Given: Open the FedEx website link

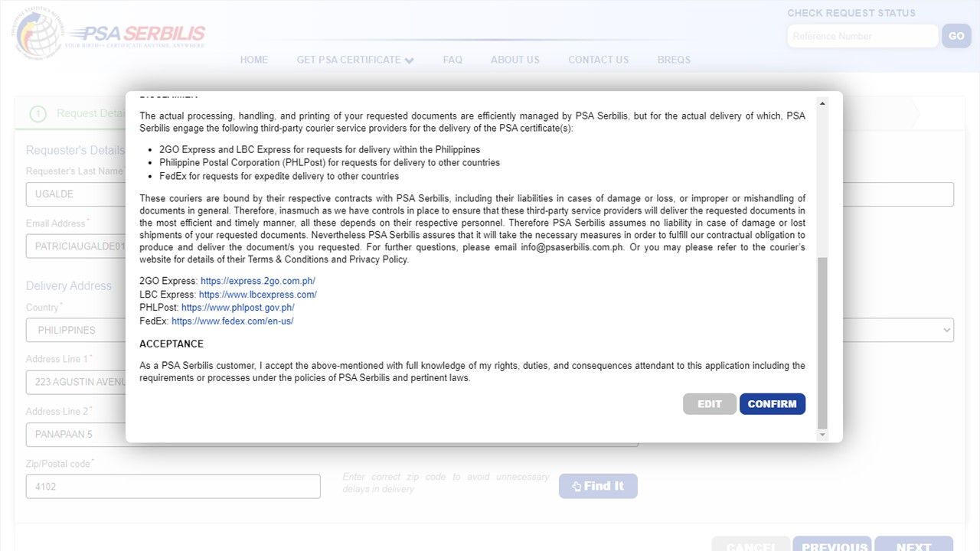Looking at the screenshot, I should click(232, 321).
